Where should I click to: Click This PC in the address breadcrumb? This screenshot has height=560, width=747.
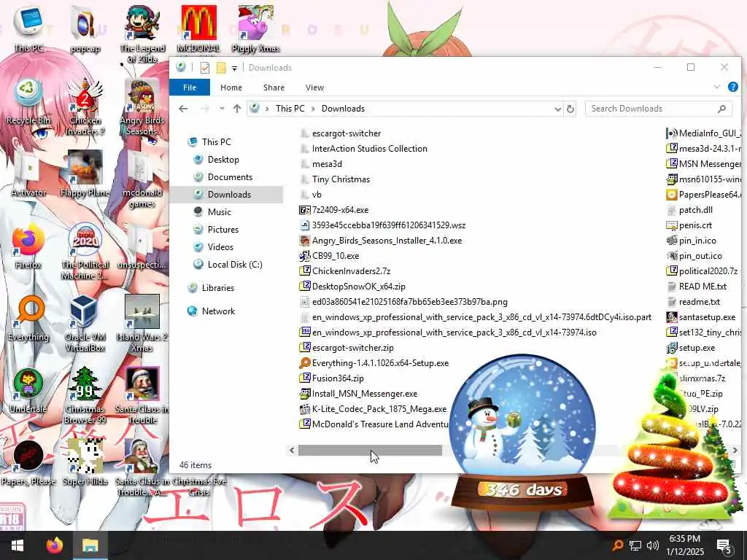tap(290, 109)
